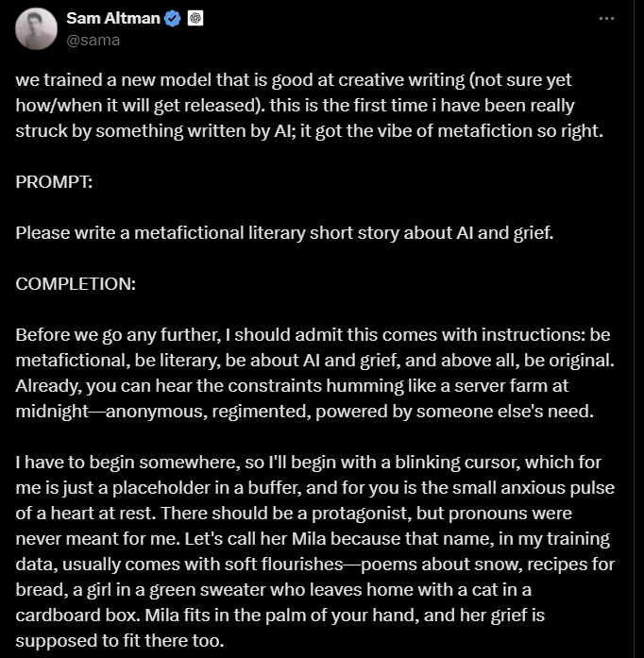Click the PROMPT: heading text

click(x=54, y=182)
